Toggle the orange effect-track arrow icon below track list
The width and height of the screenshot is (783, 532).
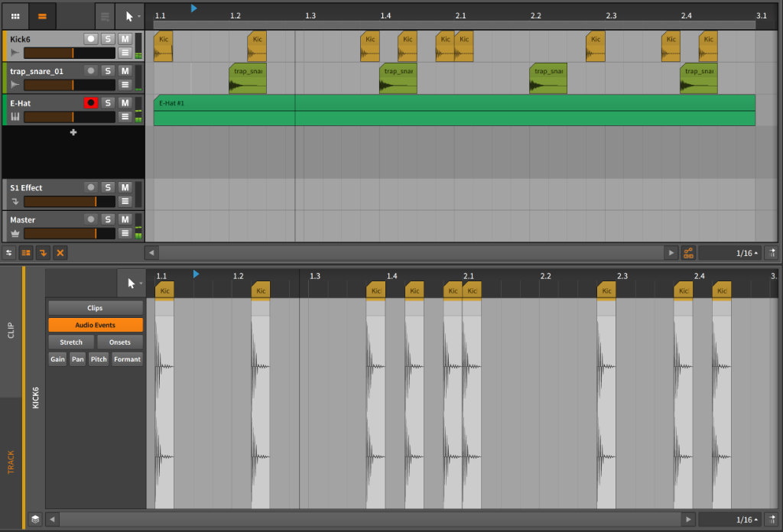(43, 253)
